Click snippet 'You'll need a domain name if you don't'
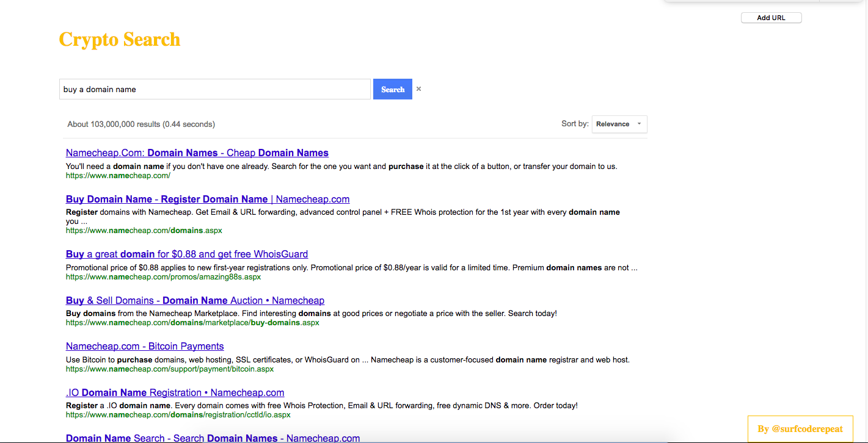The height and width of the screenshot is (443, 868). [341, 167]
